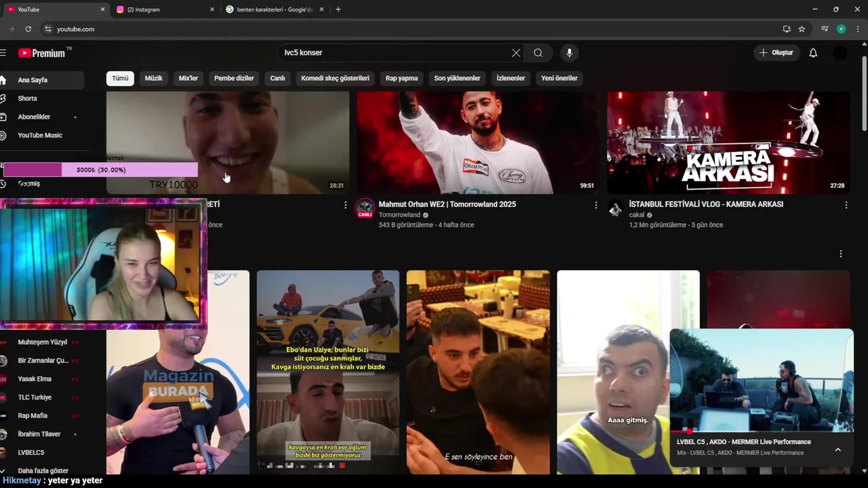This screenshot has height=488, width=868.
Task: Open options menu for İstanbul Festivali Vlog
Action: [x=846, y=205]
